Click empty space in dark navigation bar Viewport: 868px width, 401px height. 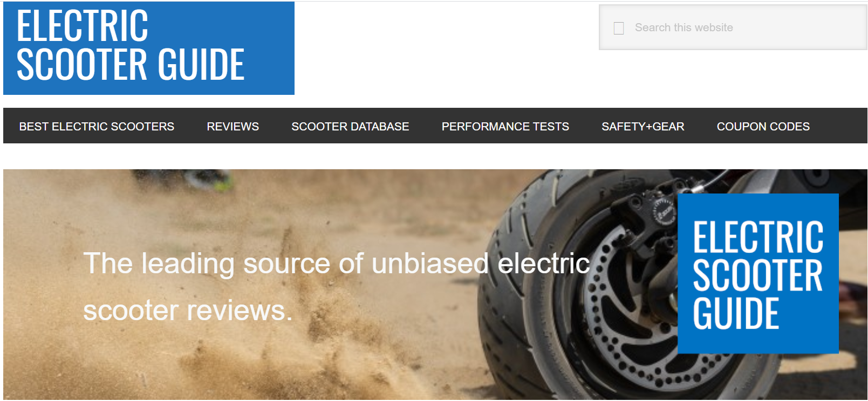point(839,126)
